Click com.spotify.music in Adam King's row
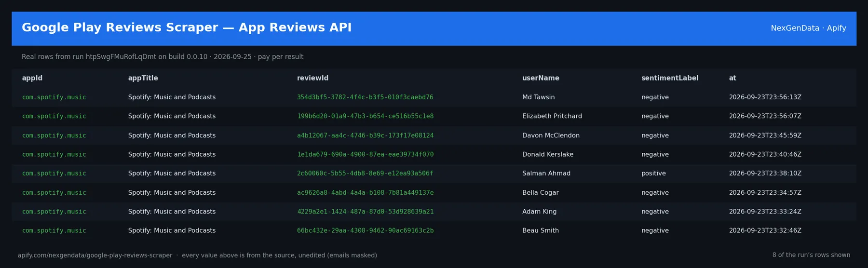This screenshot has width=868, height=268. tap(54, 212)
